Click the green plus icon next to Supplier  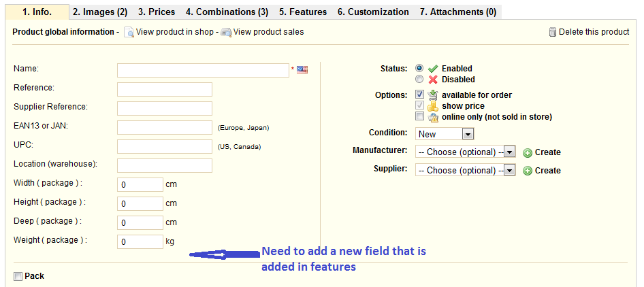click(x=527, y=171)
